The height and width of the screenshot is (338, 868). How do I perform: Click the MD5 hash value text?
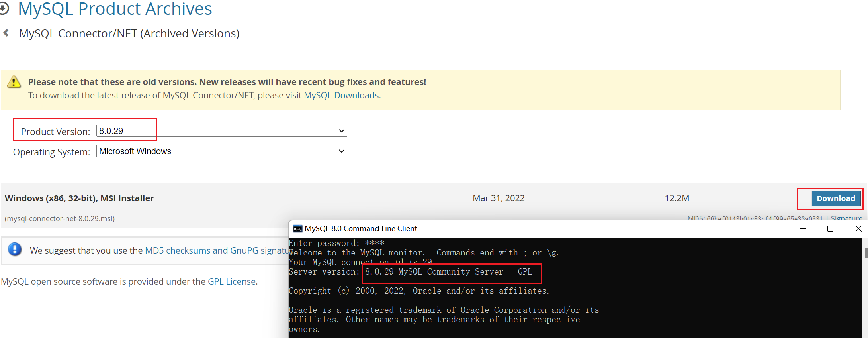pyautogui.click(x=764, y=218)
